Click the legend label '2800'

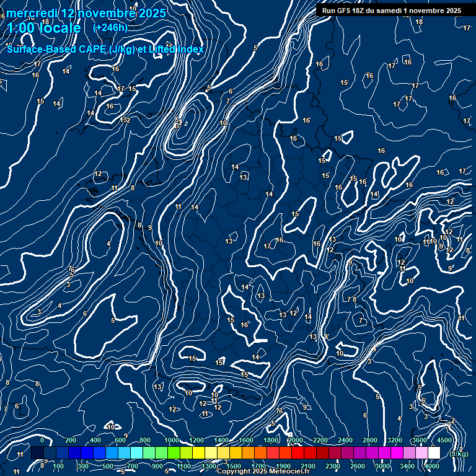click(370, 440)
